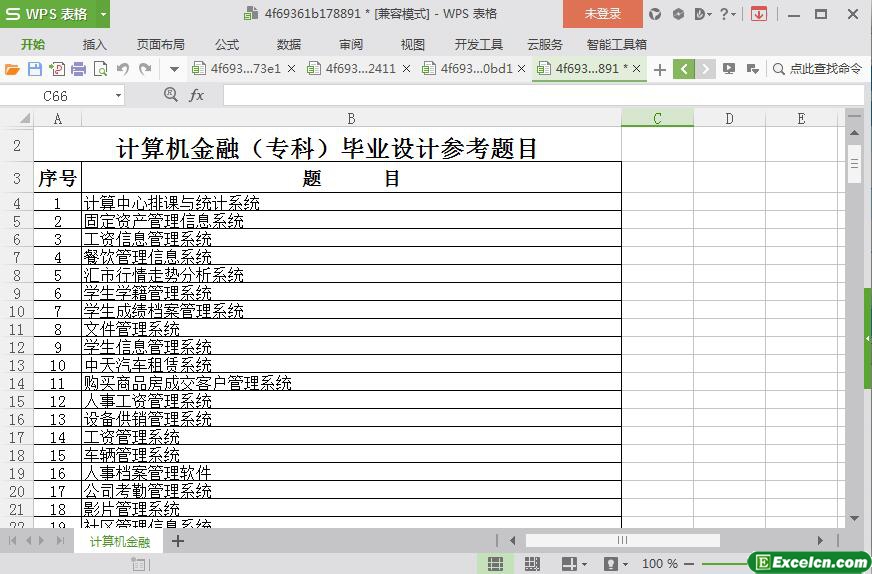The width and height of the screenshot is (872, 574).
Task: Click the formula bar input area
Action: pos(544,96)
